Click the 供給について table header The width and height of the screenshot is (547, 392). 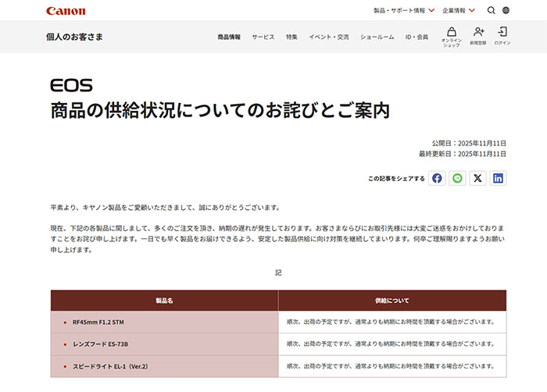click(x=392, y=301)
